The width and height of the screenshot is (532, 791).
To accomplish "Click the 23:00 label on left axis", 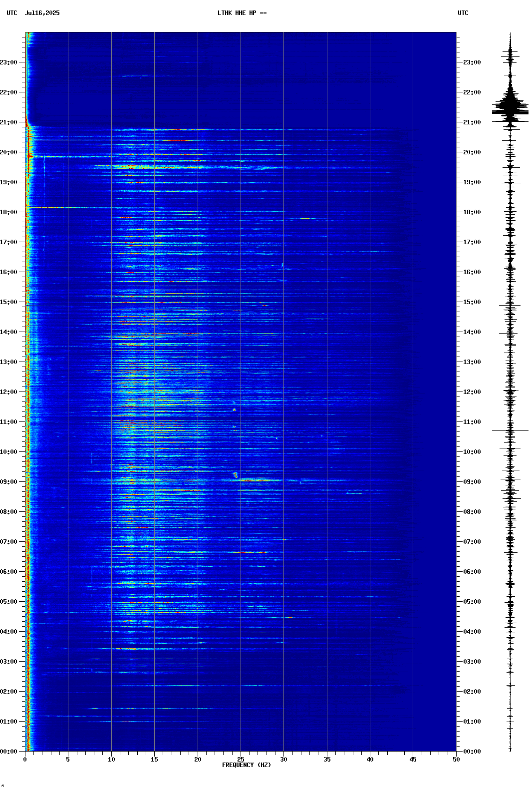I will [x=8, y=62].
